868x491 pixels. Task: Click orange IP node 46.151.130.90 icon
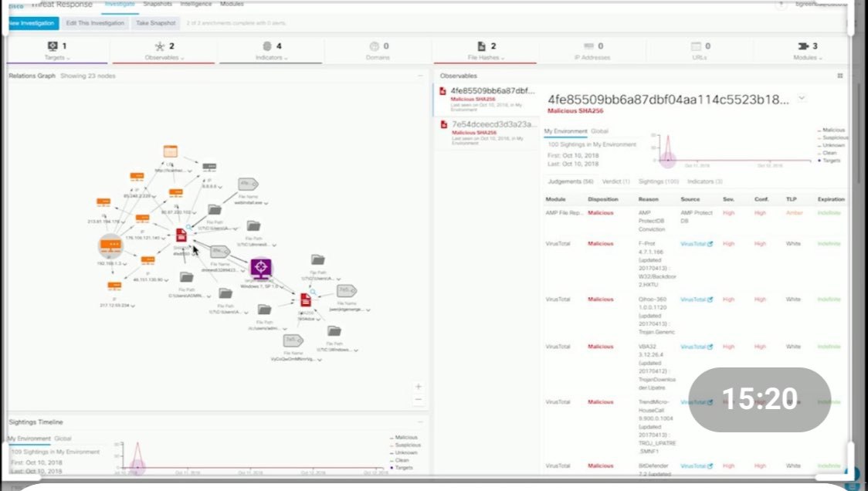pyautogui.click(x=147, y=259)
